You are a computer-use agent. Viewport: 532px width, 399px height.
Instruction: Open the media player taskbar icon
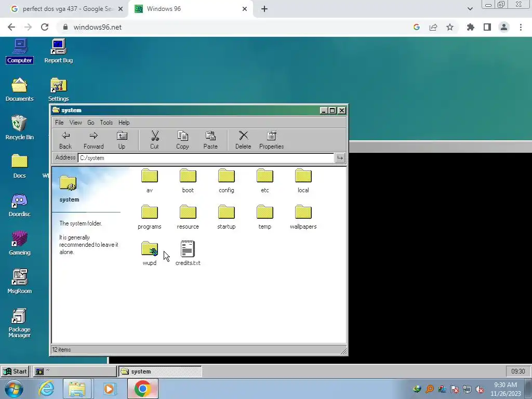109,389
